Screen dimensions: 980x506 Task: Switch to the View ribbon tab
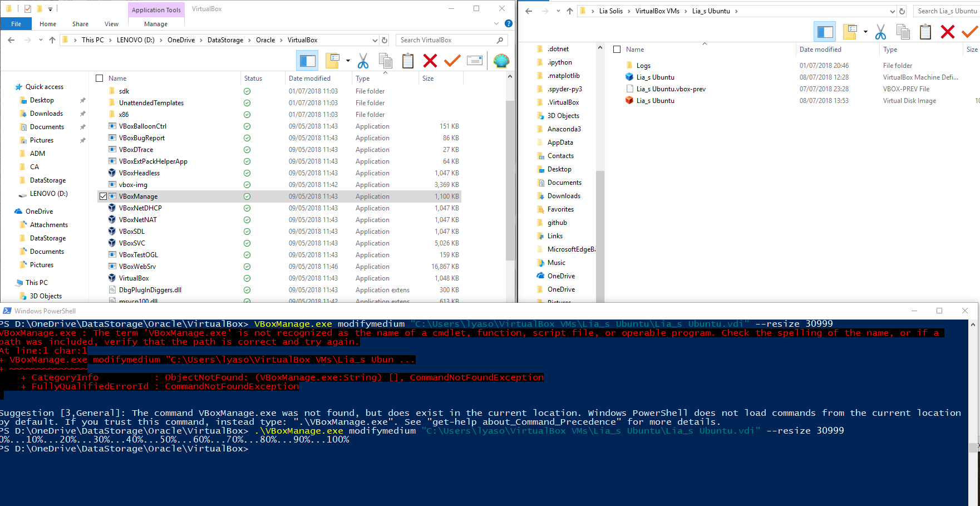(x=111, y=24)
